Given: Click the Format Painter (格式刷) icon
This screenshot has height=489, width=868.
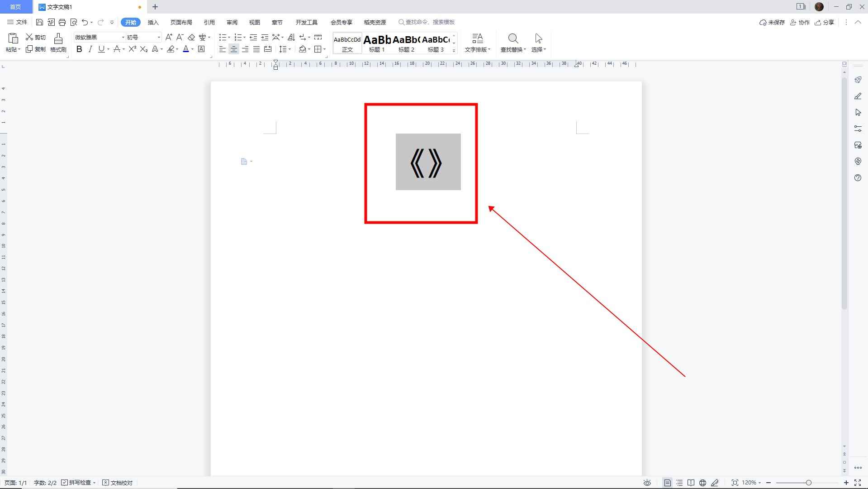Looking at the screenshot, I should [58, 39].
